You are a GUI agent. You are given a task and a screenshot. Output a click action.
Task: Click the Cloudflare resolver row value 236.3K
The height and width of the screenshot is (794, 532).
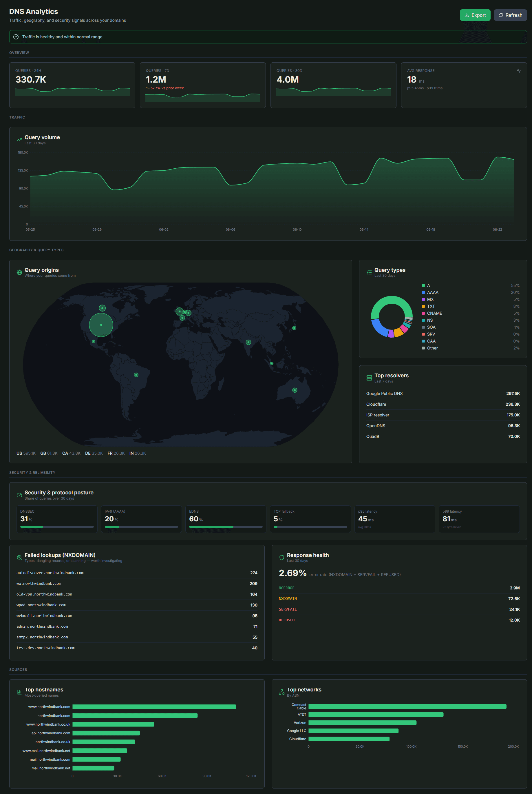click(512, 404)
